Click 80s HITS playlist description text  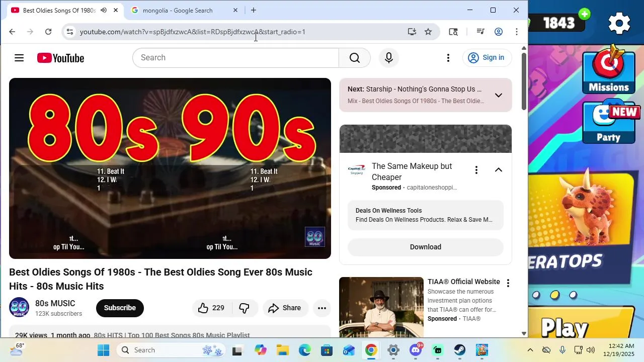point(172,335)
